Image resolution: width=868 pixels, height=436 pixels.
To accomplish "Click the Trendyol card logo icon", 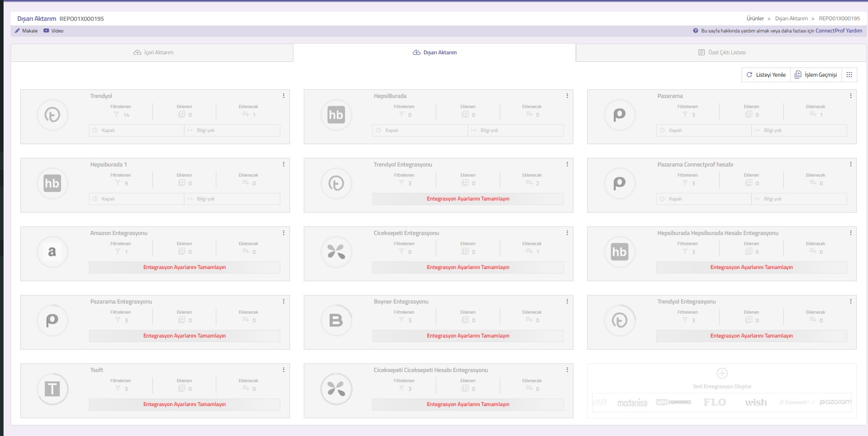I will click(x=52, y=115).
